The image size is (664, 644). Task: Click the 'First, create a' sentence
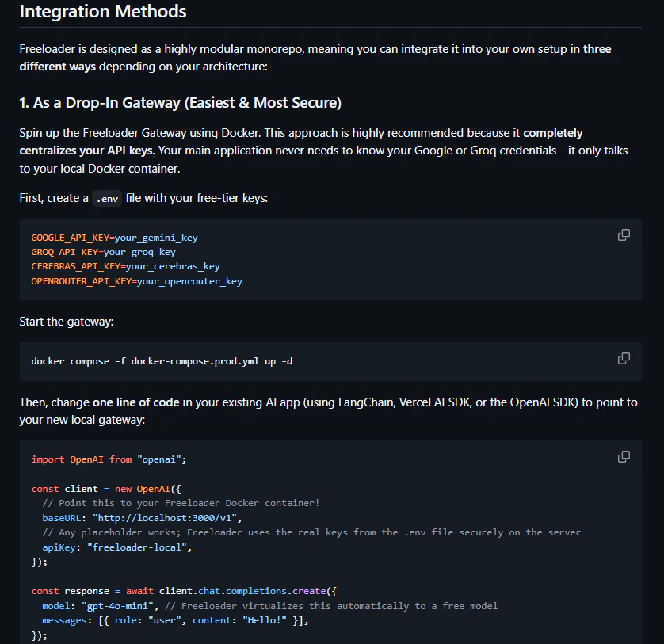[143, 198]
